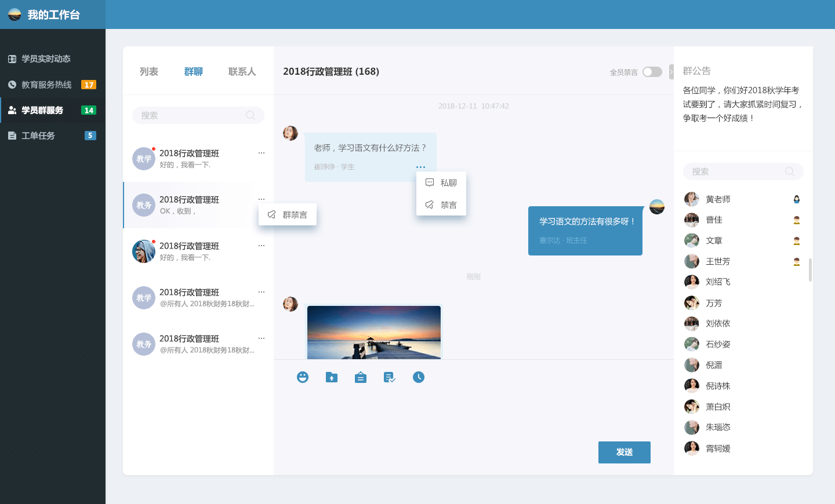The image size is (835, 504).
Task: Click the clock history icon
Action: click(x=419, y=377)
